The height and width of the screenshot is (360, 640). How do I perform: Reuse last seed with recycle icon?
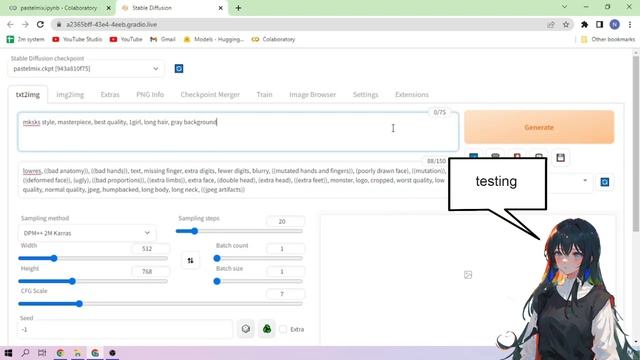267,329
